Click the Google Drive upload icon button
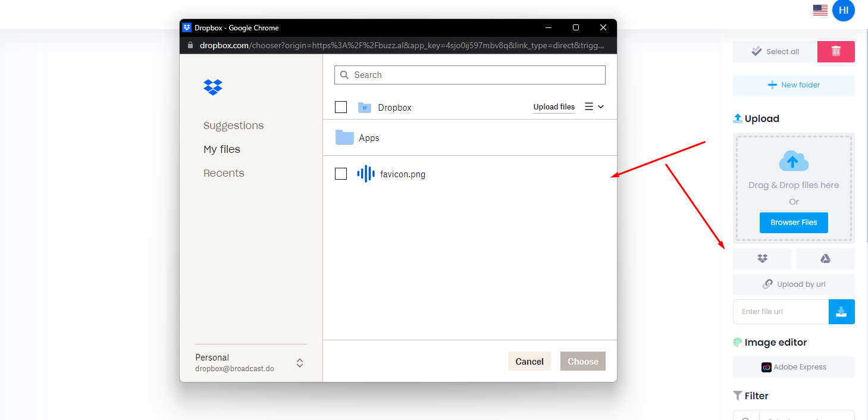This screenshot has height=420, width=868. (x=825, y=259)
